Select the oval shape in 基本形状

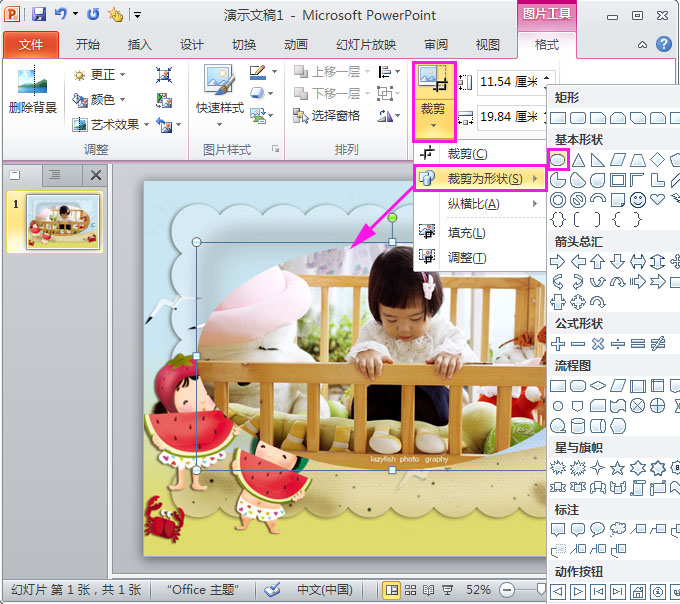pyautogui.click(x=558, y=160)
